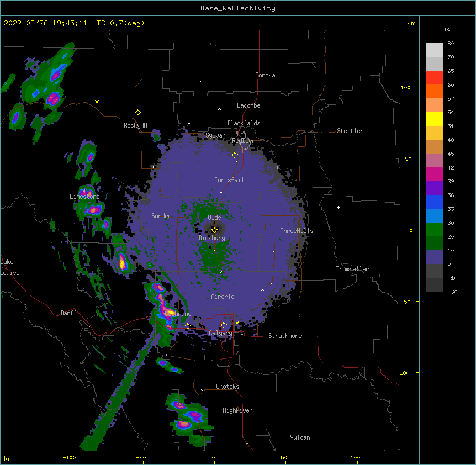Viewport: 476px width, 465px height.
Task: Click the dBZ legend heading
Action: click(x=447, y=29)
